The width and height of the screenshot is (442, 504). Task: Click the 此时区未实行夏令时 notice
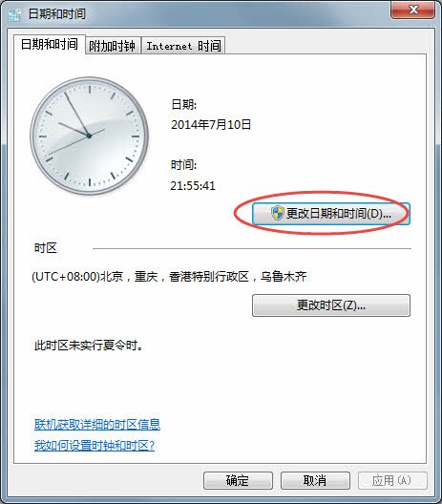[89, 346]
